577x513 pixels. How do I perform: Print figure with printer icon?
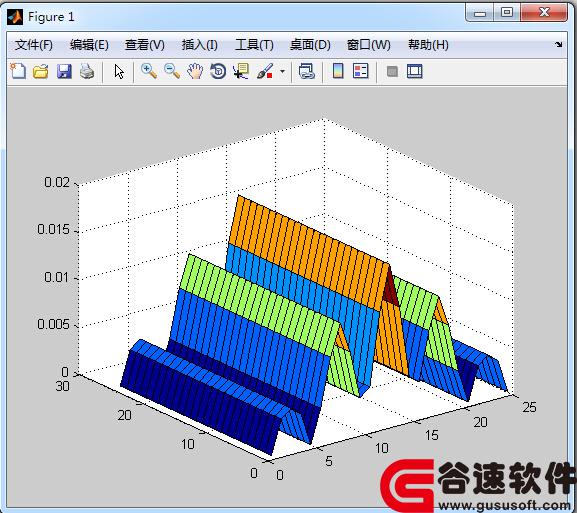[87, 71]
